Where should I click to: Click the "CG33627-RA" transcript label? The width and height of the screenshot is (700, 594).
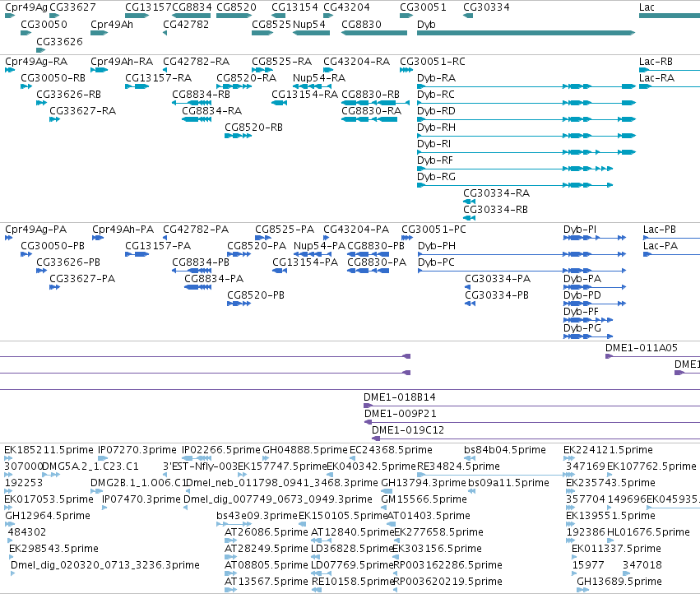tap(82, 111)
